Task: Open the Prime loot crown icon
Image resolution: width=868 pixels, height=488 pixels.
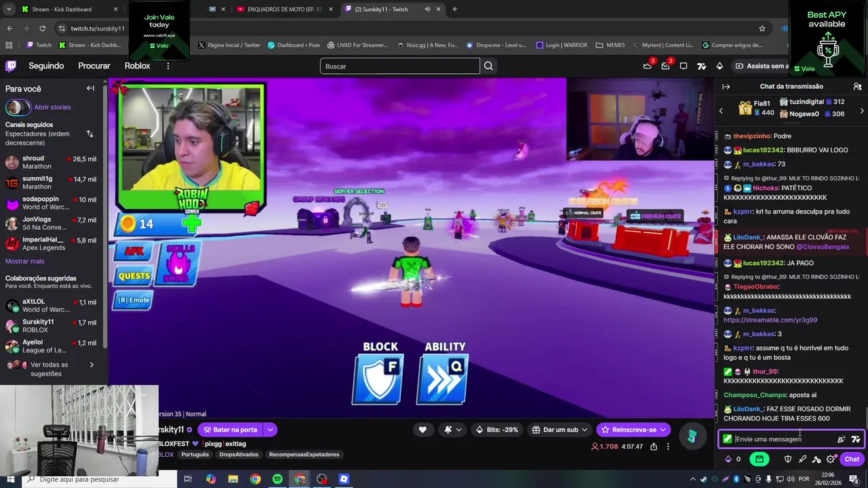Action: click(x=648, y=66)
